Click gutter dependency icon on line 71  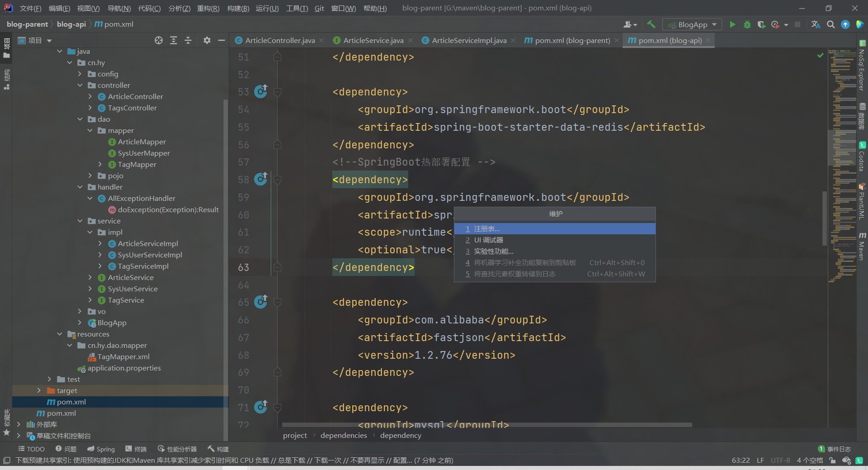click(x=261, y=407)
